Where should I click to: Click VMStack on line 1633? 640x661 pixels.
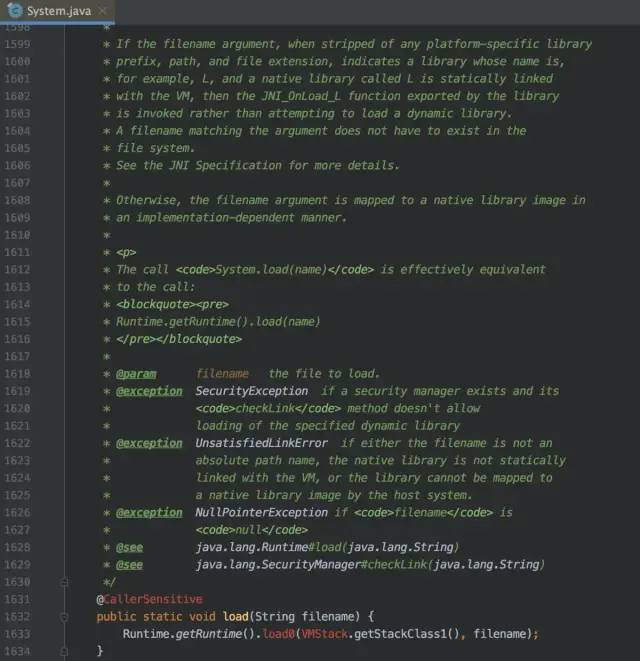point(325,634)
